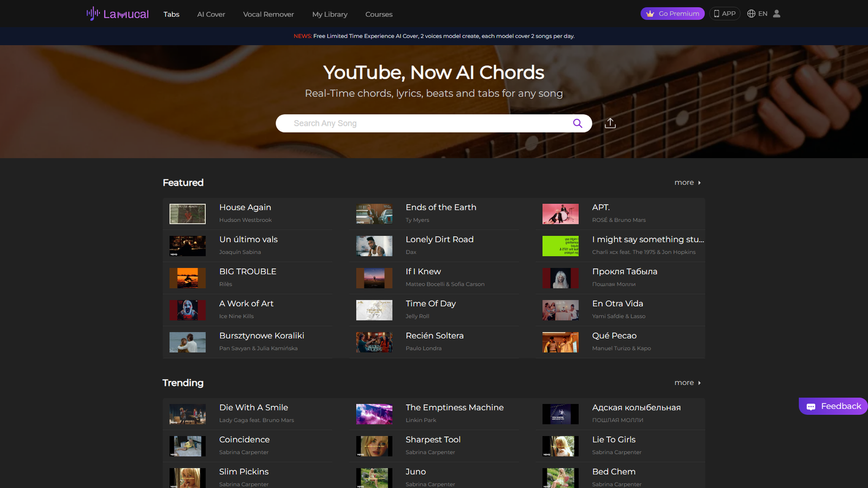Expand Trending section with more

pos(687,383)
